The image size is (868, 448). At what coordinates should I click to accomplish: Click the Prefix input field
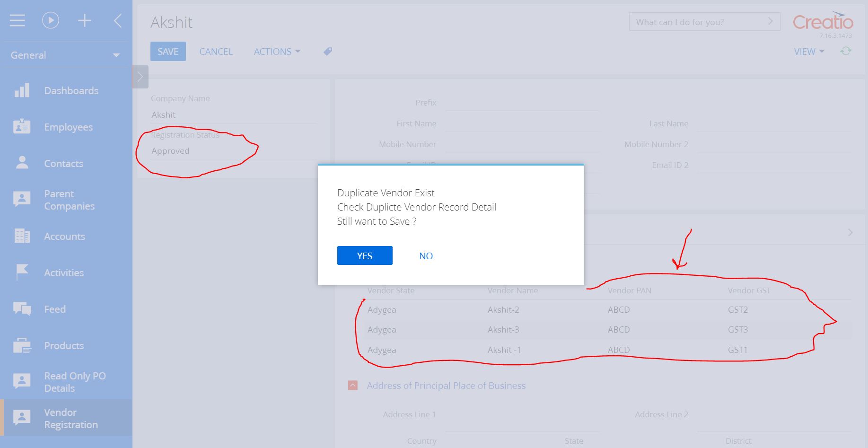coord(522,103)
